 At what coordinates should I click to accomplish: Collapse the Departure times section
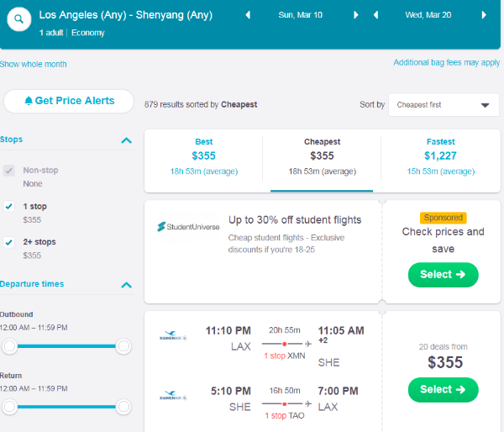pyautogui.click(x=126, y=285)
